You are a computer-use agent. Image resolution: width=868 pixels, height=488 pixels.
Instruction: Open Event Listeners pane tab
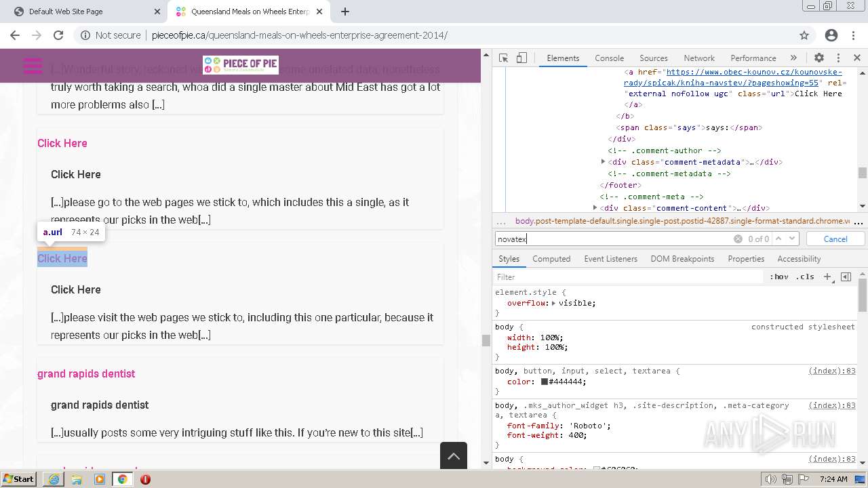[x=610, y=259]
